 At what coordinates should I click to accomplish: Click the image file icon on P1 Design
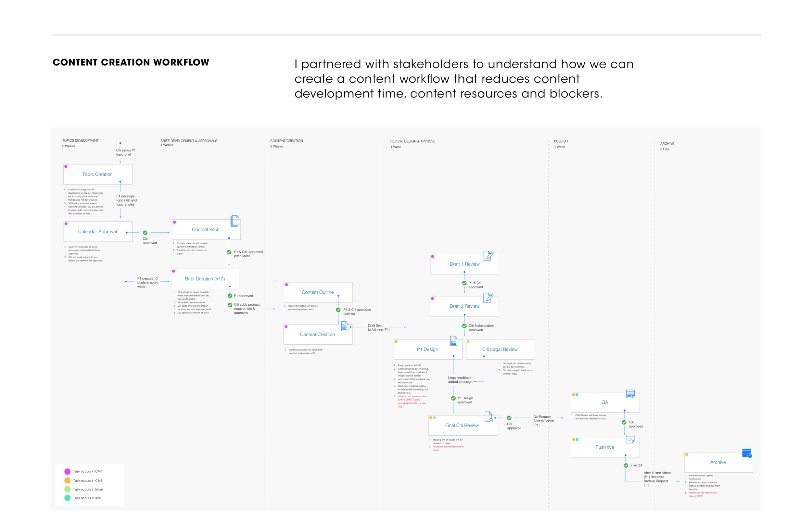tap(453, 341)
